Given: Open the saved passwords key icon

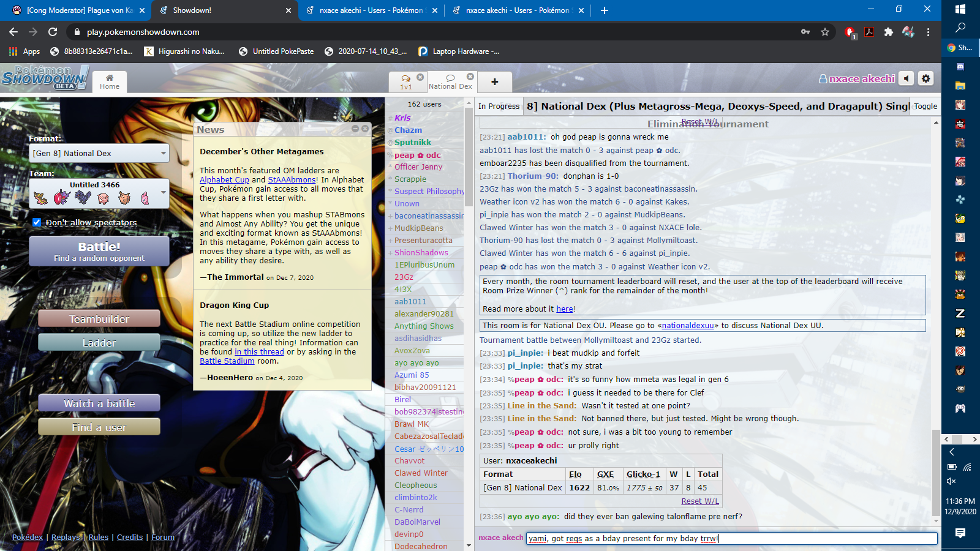Looking at the screenshot, I should (x=805, y=32).
